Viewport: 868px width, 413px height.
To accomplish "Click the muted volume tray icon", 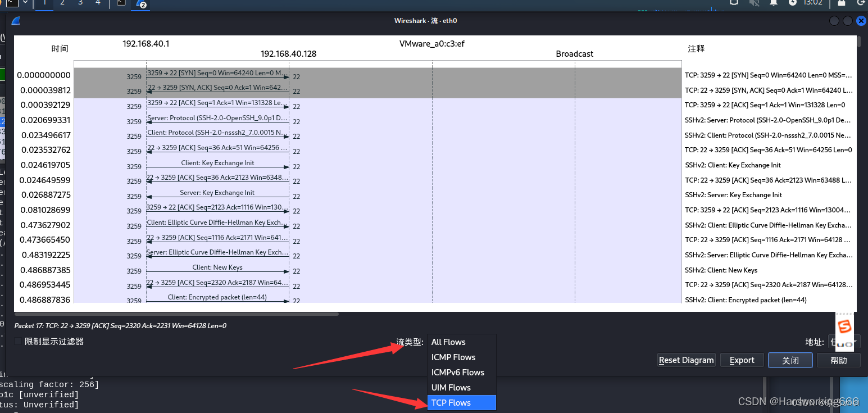I will 755,3.
